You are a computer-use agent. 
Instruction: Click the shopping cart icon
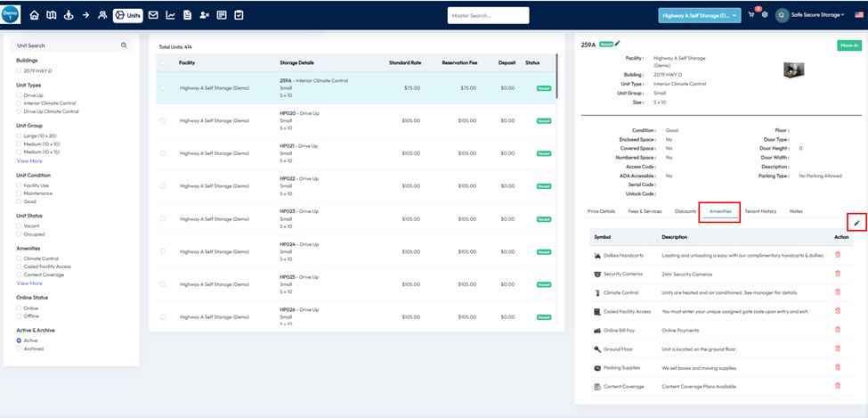751,15
